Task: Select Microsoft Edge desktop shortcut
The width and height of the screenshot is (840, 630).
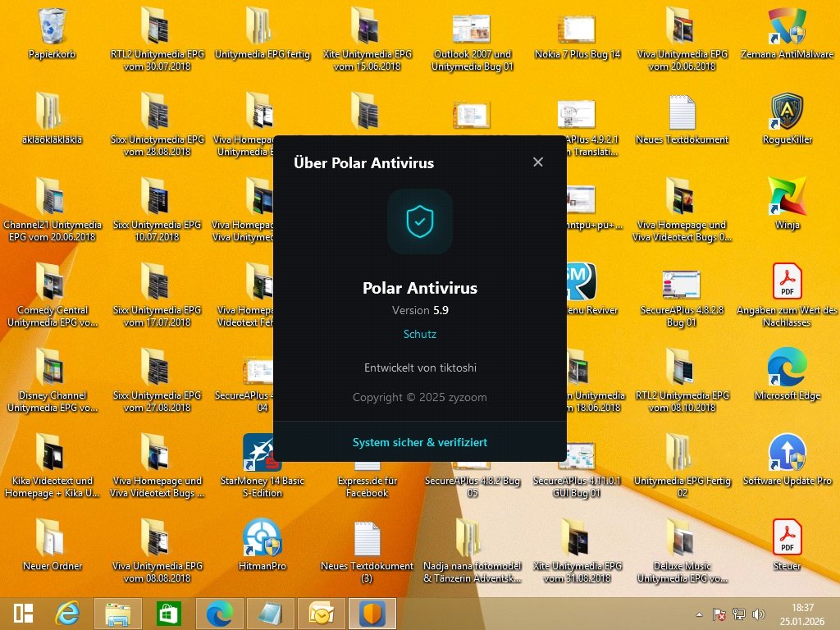Action: click(787, 374)
